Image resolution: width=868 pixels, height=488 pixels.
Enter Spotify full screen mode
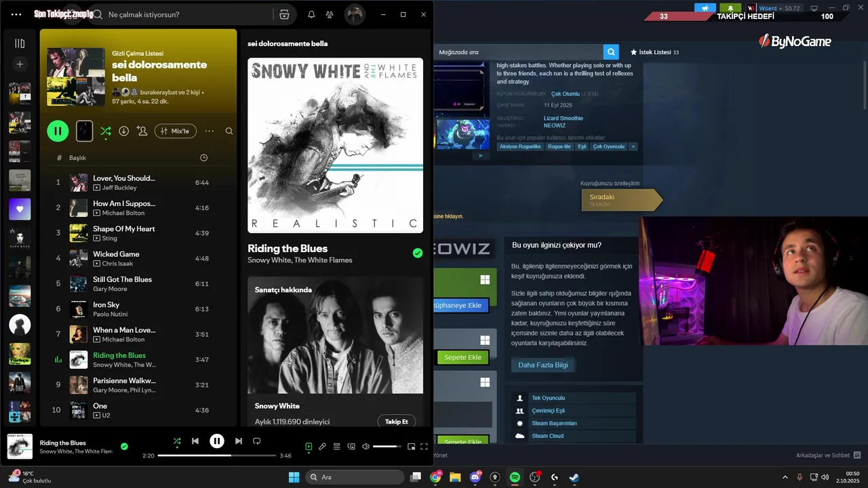pyautogui.click(x=425, y=447)
